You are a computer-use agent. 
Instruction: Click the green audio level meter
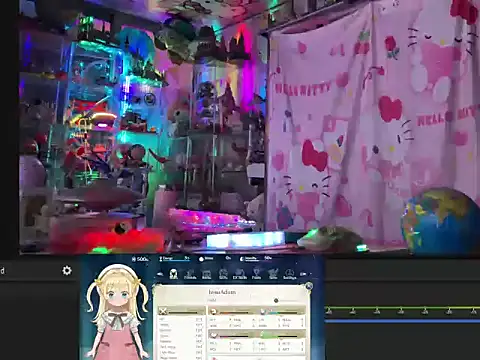(x=403, y=307)
